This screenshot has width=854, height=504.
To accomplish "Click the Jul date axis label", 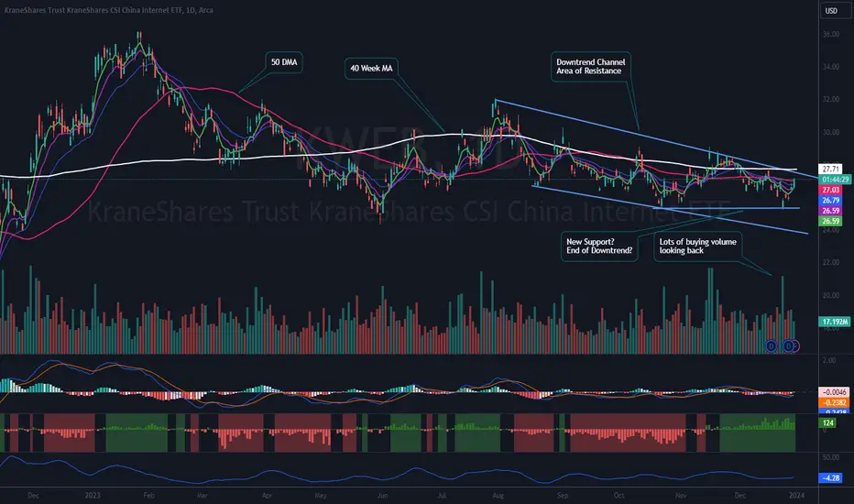I will click(x=442, y=495).
